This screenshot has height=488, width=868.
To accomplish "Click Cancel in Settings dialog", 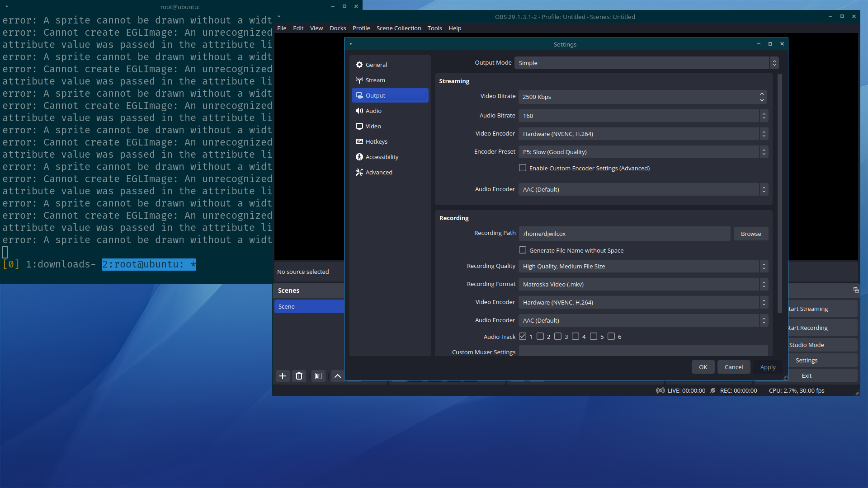I will (734, 367).
